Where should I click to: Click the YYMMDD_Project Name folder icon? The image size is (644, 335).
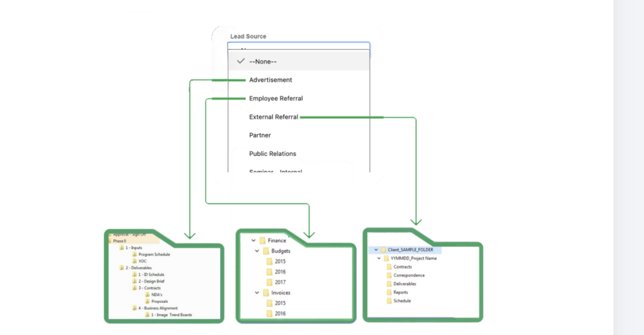pyautogui.click(x=387, y=258)
